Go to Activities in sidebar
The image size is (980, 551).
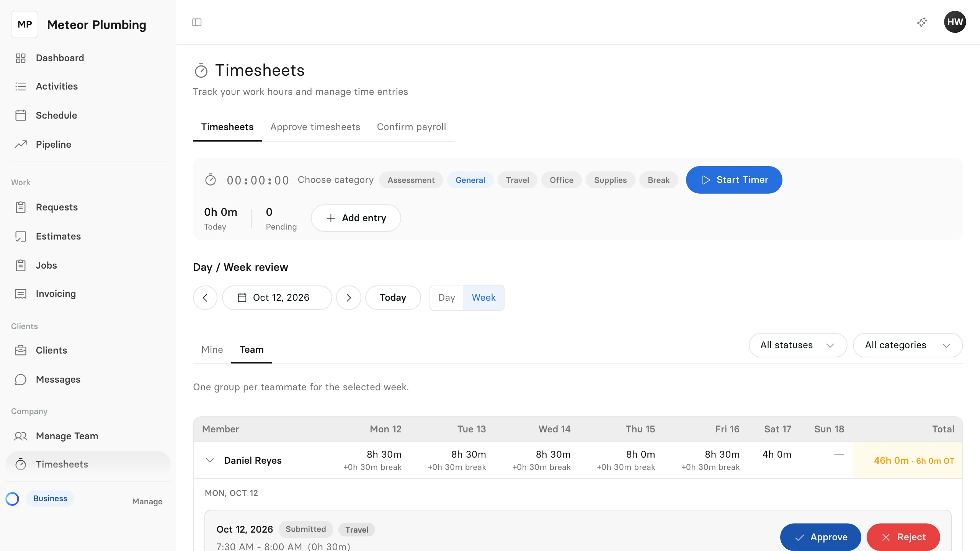[88, 86]
